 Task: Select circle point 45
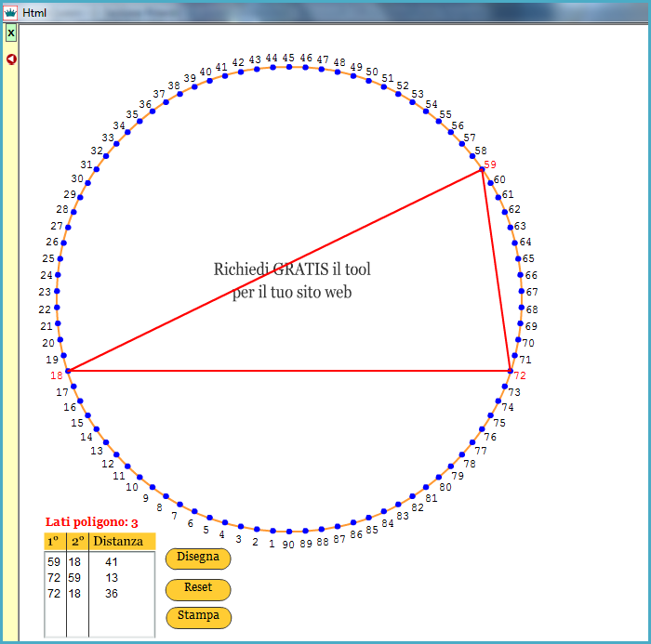[x=289, y=67]
